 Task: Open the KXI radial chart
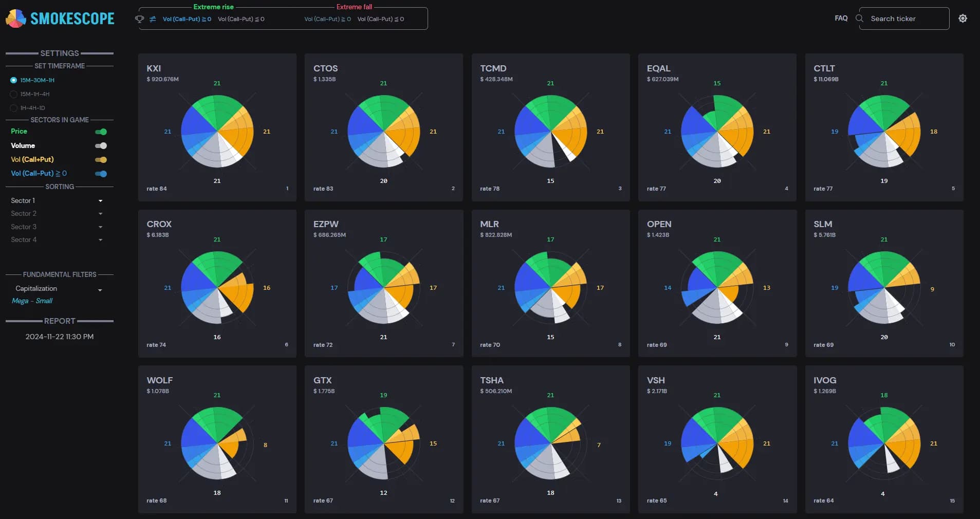pos(217,132)
